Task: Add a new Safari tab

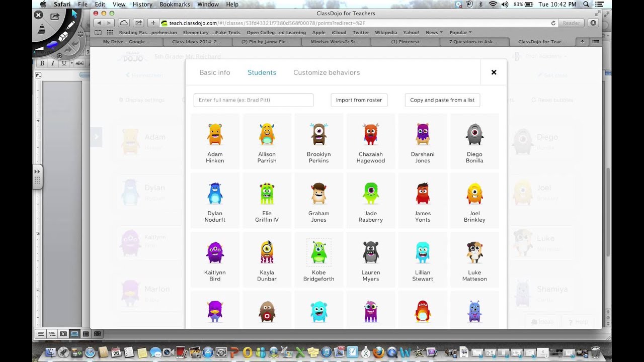Action: pos(582,42)
